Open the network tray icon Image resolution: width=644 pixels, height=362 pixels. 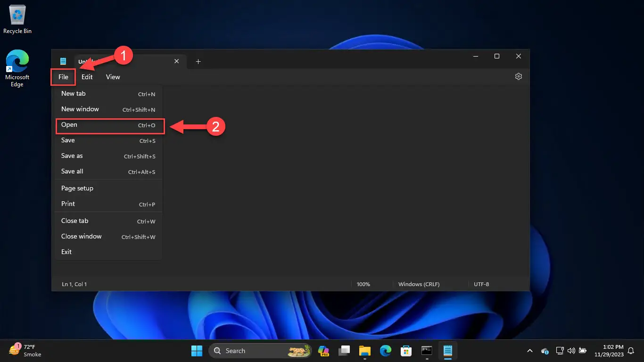click(x=560, y=351)
